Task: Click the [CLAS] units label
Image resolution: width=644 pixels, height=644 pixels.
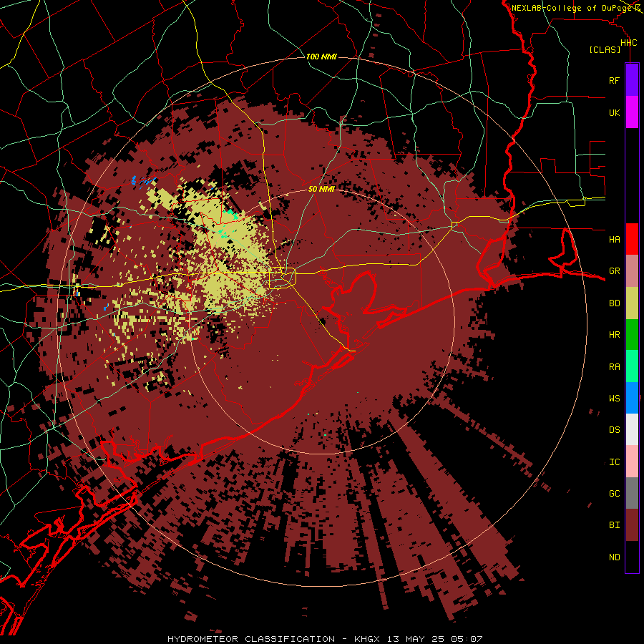Action: (x=605, y=49)
